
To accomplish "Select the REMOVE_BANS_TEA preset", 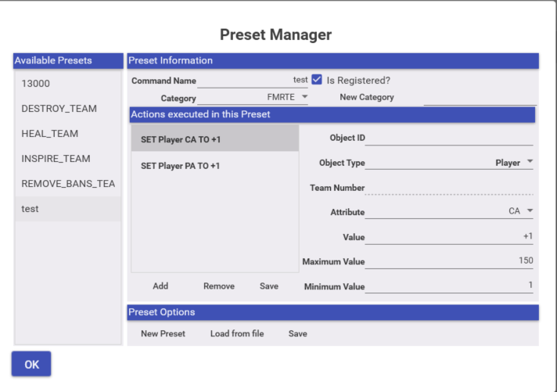I will (68, 184).
